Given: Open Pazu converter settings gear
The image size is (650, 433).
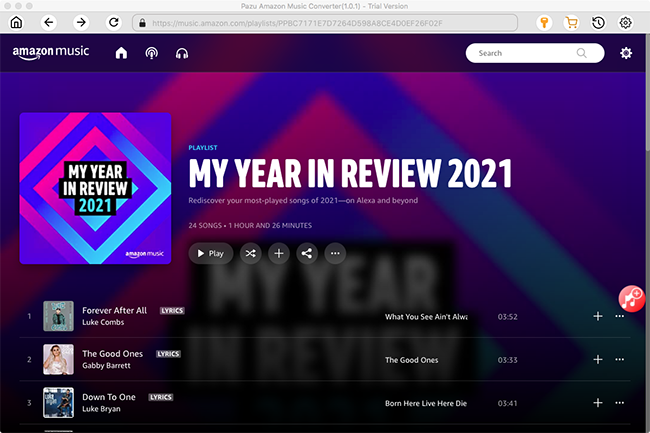Looking at the screenshot, I should tap(626, 22).
